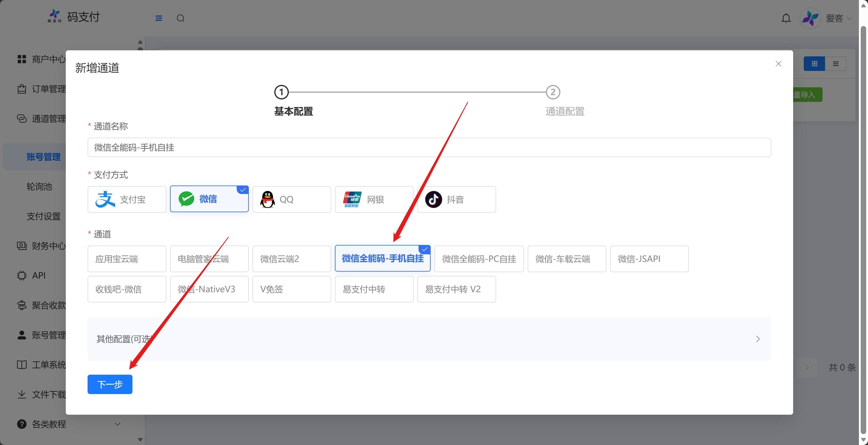Open notifications bell icon
The width and height of the screenshot is (868, 445).
click(x=786, y=18)
